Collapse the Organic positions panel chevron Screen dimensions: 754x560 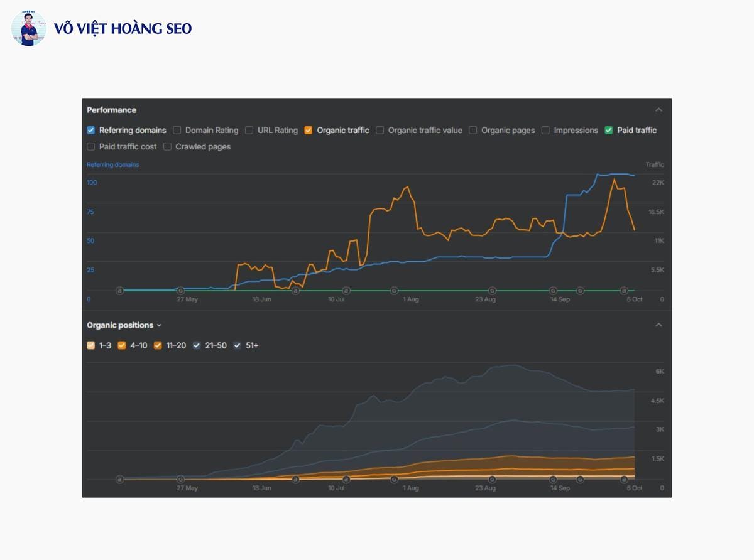click(658, 325)
